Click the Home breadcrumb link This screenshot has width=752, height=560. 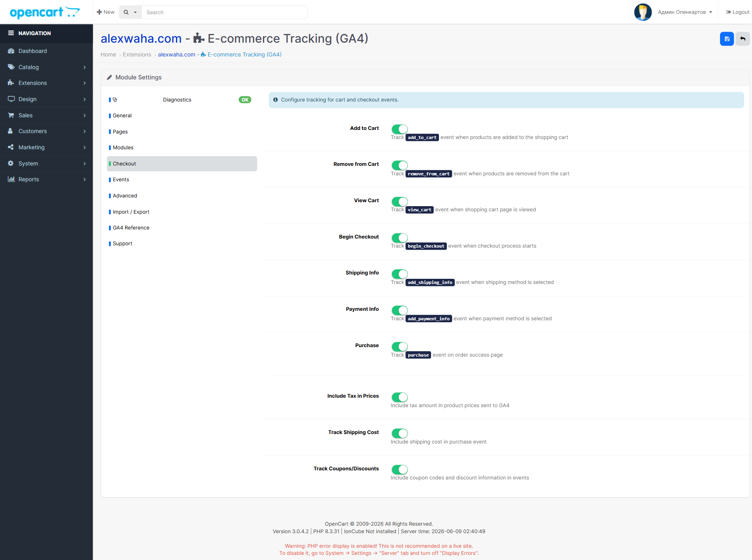pos(108,54)
